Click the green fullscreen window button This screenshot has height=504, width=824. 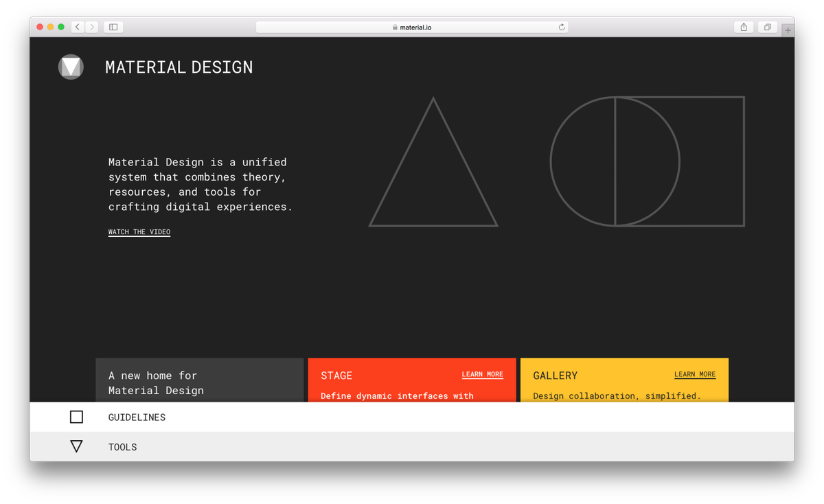coord(61,27)
